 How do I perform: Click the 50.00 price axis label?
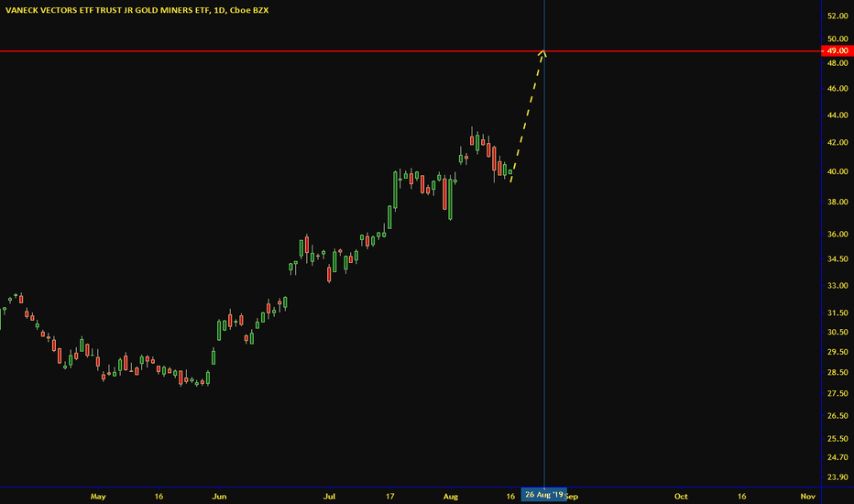tap(838, 38)
